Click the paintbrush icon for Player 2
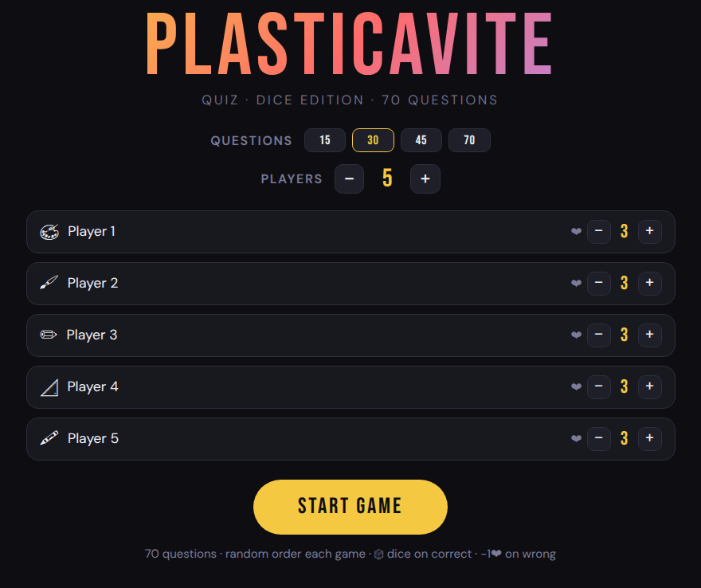701x588 pixels. coord(49,284)
